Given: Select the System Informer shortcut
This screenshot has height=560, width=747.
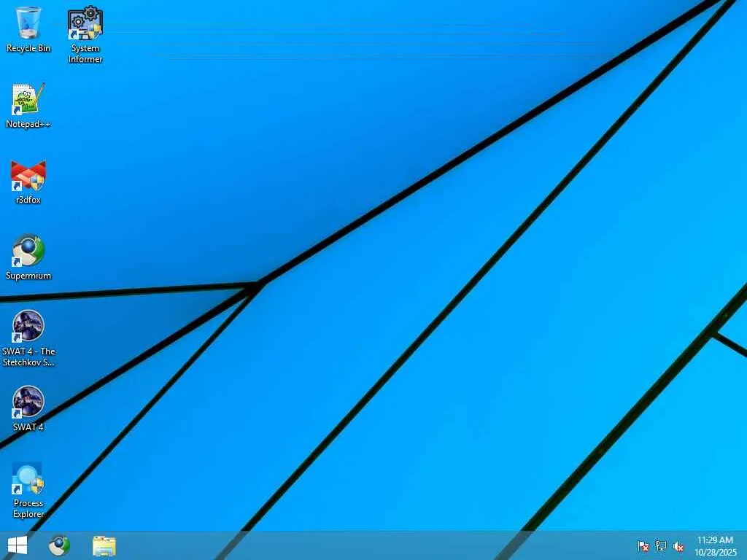Looking at the screenshot, I should pos(85,35).
